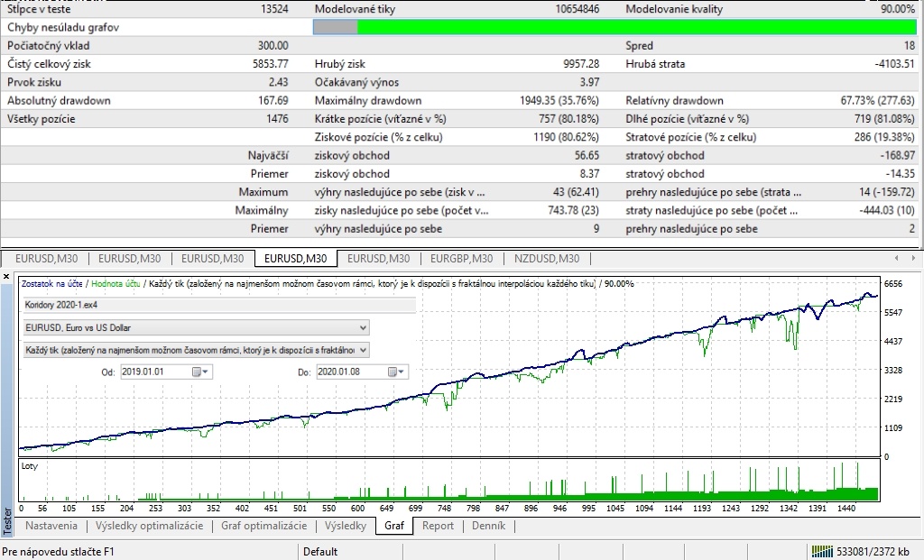Click the Spred value 18
Viewport: 924px width, 560px height.
[910, 45]
